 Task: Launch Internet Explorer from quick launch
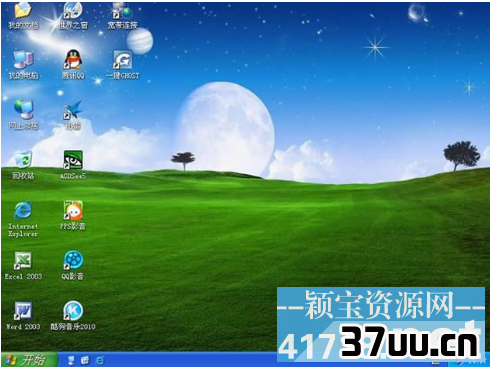[100, 360]
